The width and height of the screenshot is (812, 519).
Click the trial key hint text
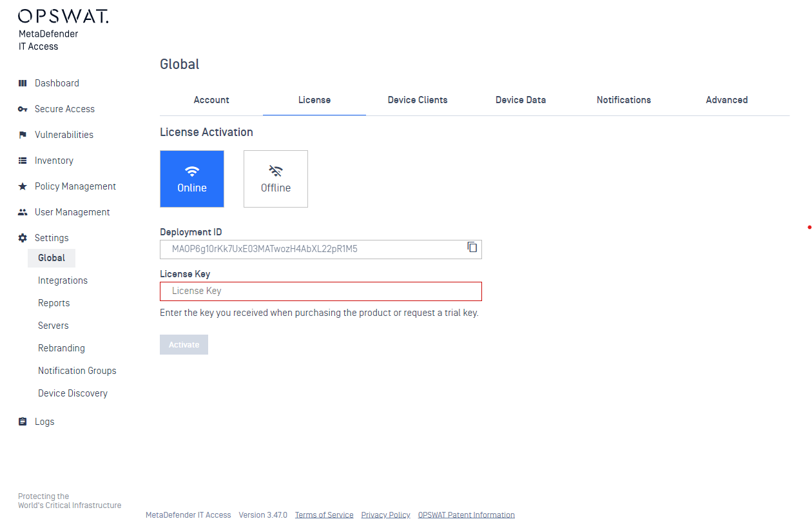click(319, 313)
